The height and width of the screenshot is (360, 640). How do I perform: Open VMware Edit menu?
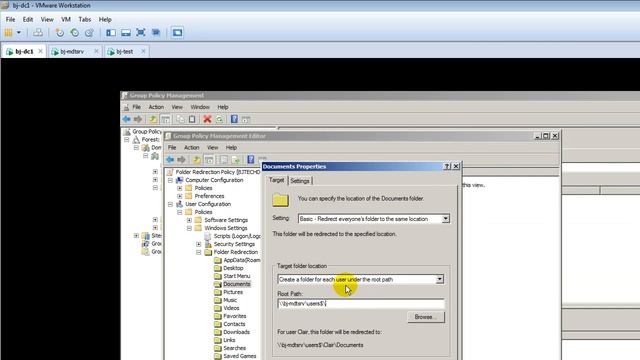28,19
